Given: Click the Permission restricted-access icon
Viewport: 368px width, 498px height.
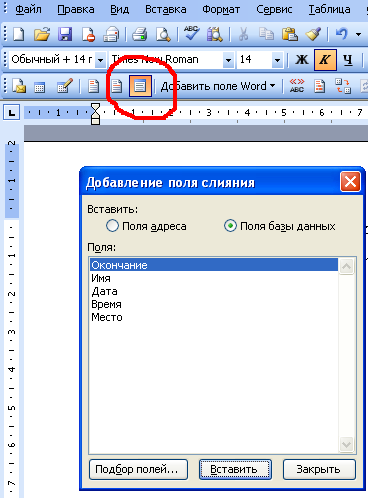Looking at the screenshot, I should [x=88, y=34].
